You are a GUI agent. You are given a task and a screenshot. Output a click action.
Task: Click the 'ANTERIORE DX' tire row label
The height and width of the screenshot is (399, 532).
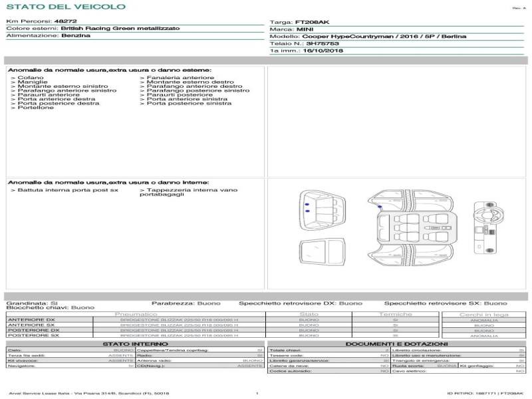tap(31, 320)
